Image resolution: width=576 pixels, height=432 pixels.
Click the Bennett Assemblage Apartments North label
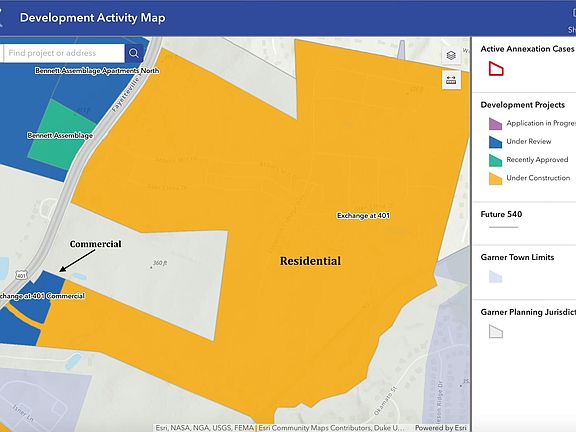coord(97,71)
